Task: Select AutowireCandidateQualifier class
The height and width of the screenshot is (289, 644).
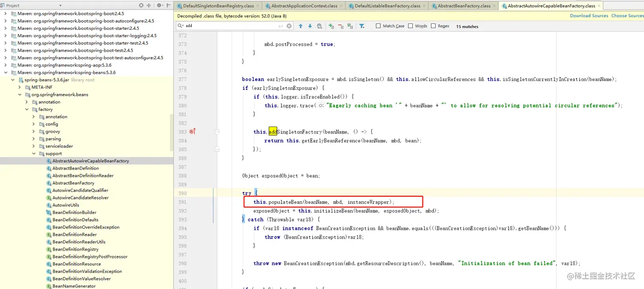Action: coord(80,191)
